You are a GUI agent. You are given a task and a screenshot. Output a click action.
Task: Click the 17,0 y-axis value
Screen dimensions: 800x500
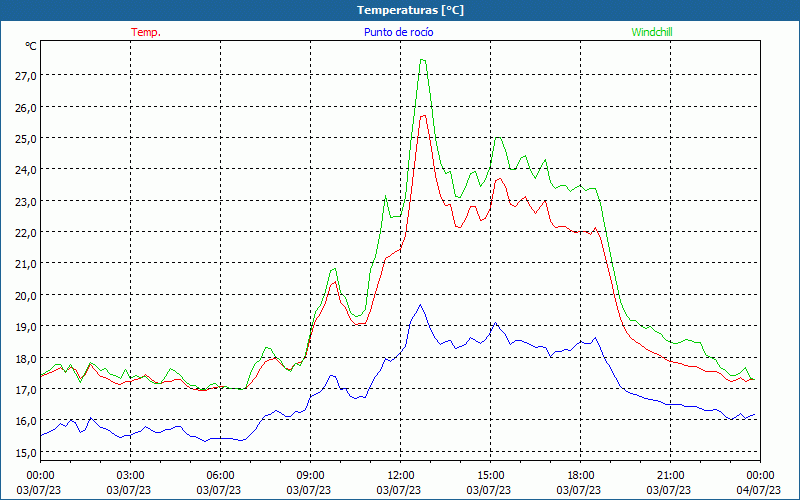[x=26, y=389]
